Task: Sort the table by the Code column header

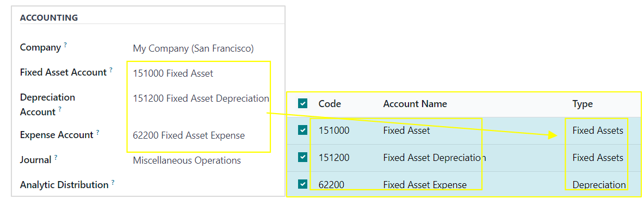Action: click(x=330, y=104)
